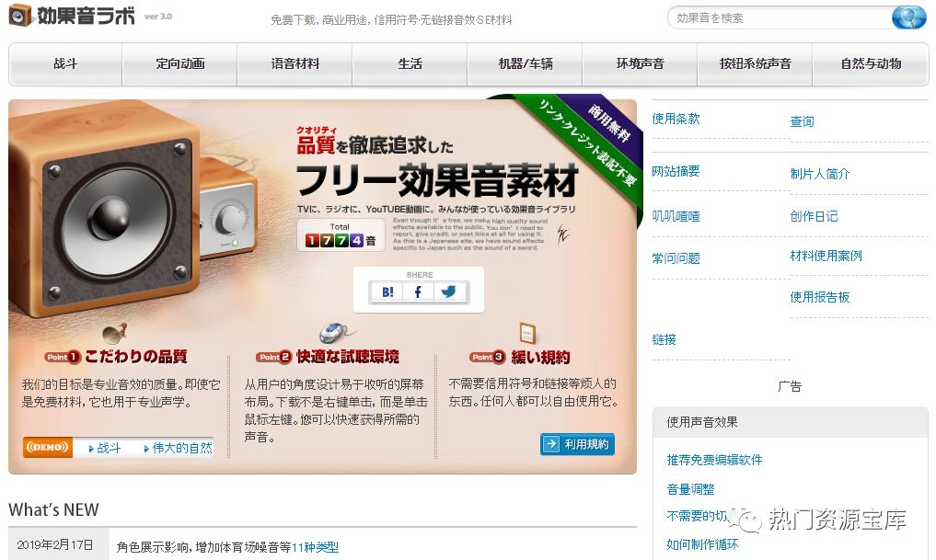Open the 战斗 navigation tab

click(65, 63)
